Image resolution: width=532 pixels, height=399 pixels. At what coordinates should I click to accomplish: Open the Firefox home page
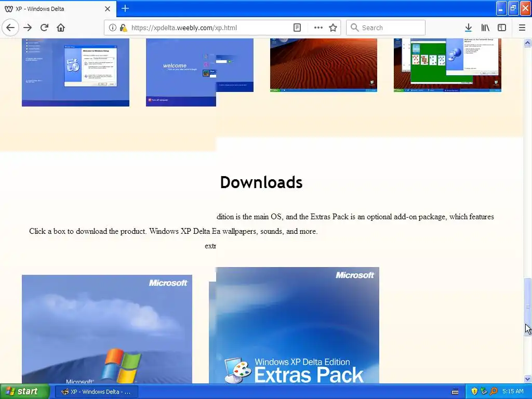pos(61,28)
